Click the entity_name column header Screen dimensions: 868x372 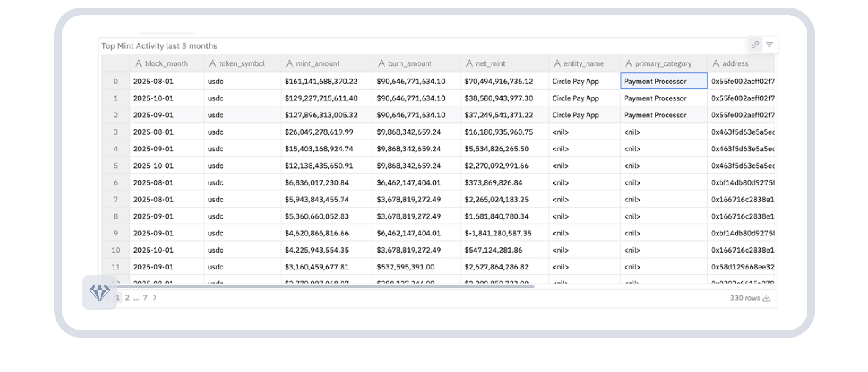pyautogui.click(x=583, y=63)
